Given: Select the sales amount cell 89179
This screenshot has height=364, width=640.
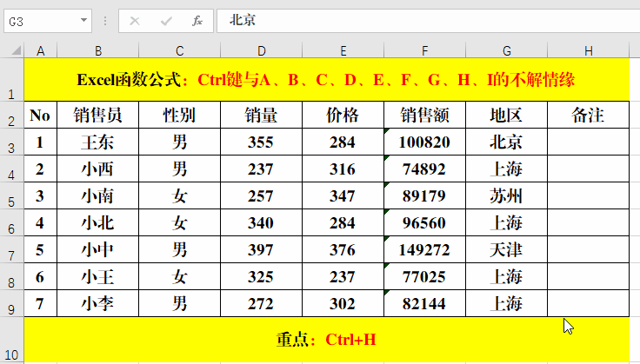Looking at the screenshot, I should click(x=425, y=195).
